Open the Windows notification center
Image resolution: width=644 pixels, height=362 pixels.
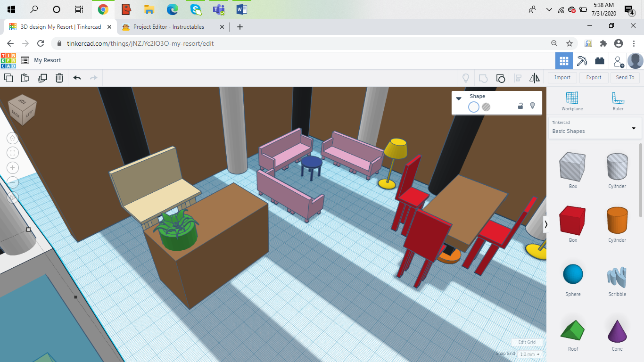[x=629, y=9]
